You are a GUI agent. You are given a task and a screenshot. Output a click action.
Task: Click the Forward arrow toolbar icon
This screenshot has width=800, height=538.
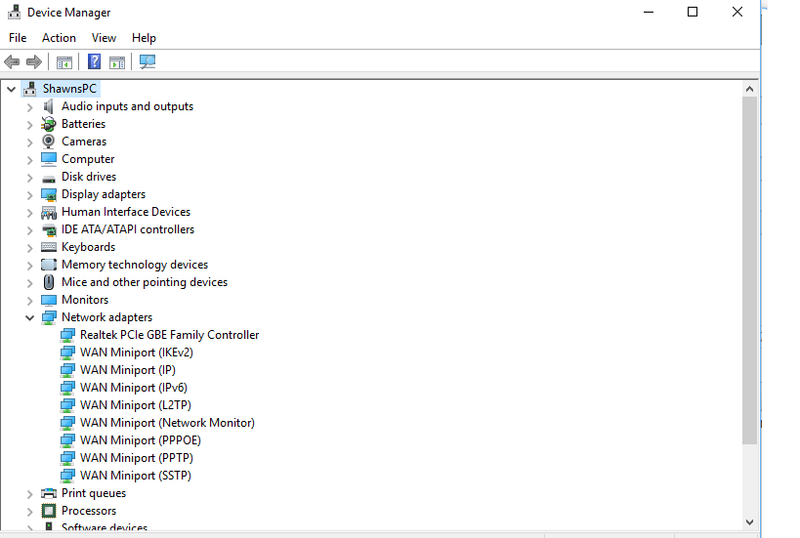[x=34, y=62]
